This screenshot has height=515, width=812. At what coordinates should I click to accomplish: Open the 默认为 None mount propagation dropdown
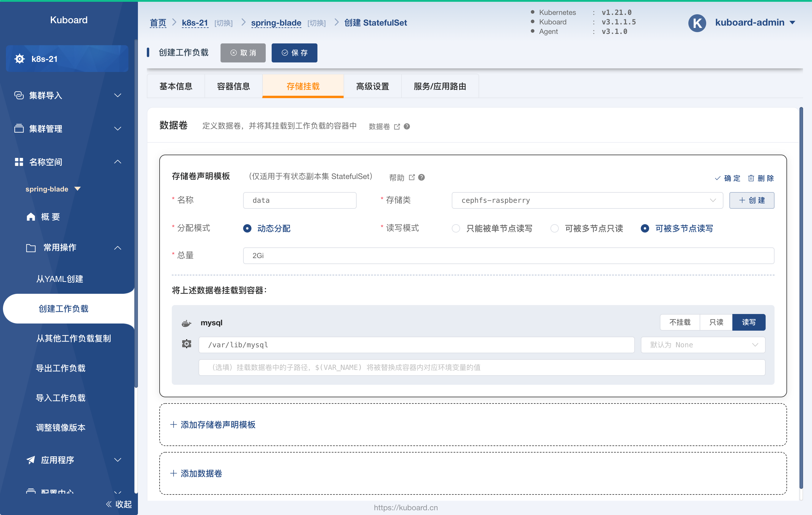tap(703, 345)
